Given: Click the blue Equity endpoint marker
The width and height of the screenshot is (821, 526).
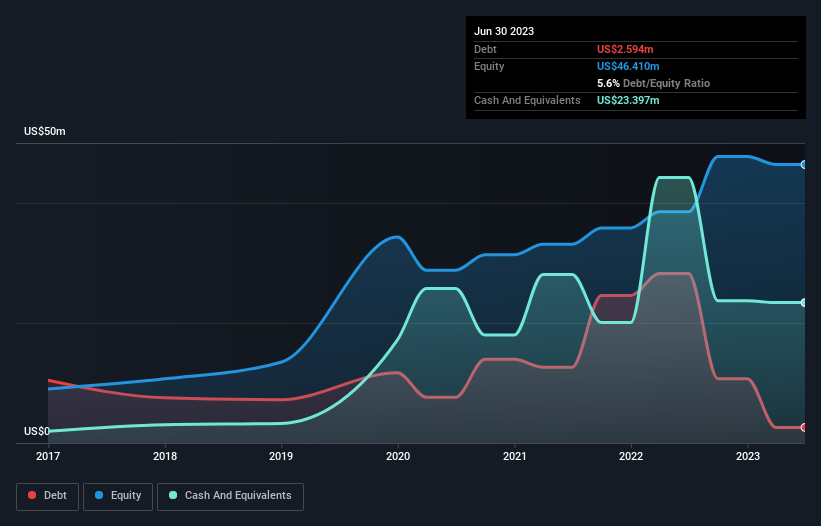Looking at the screenshot, I should point(804,165).
